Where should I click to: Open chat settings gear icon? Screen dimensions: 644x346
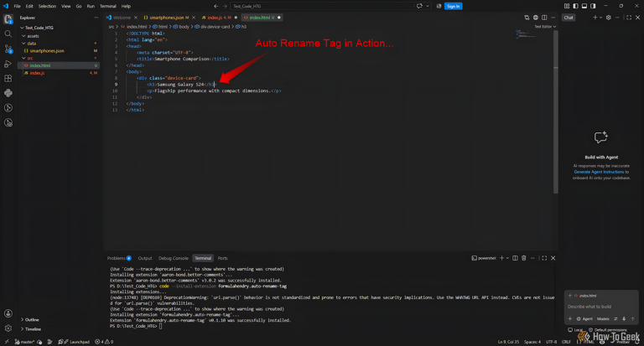(x=609, y=18)
